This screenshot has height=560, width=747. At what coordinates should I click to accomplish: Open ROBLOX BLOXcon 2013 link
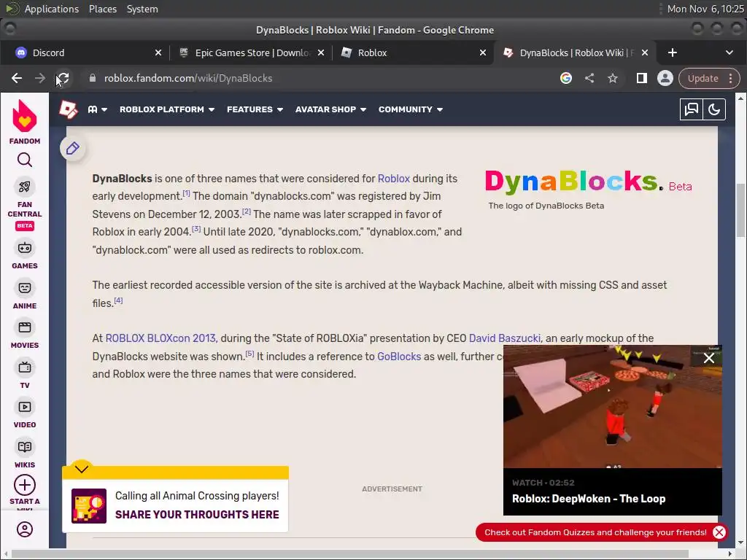pos(160,338)
